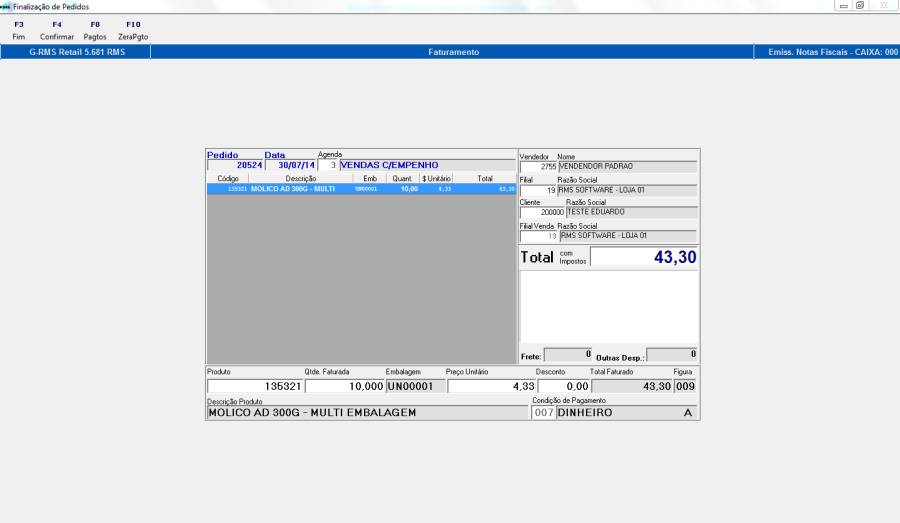Click the Emb column header
The width and height of the screenshot is (900, 523).
(370, 179)
